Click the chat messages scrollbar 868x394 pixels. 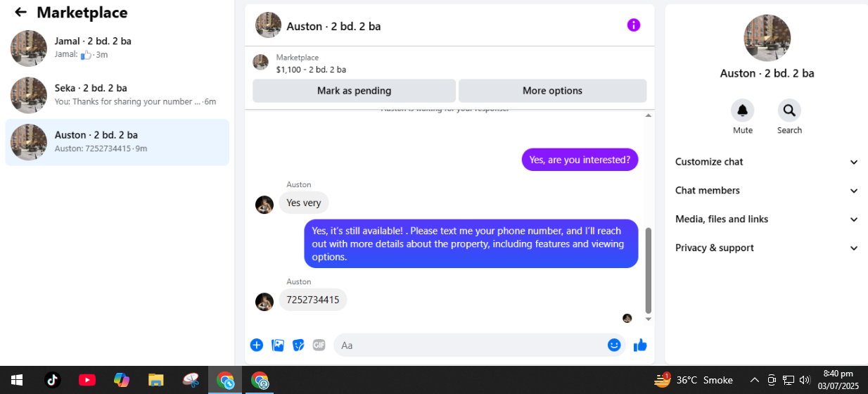[649, 269]
